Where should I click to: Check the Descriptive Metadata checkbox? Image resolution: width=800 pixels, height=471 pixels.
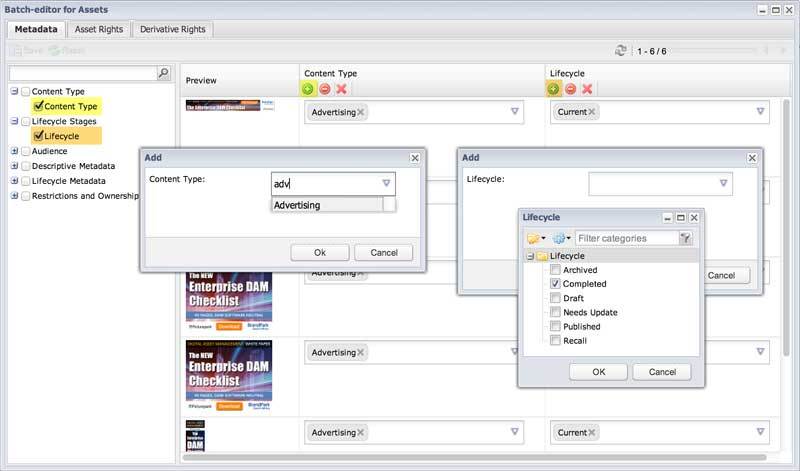(26, 166)
